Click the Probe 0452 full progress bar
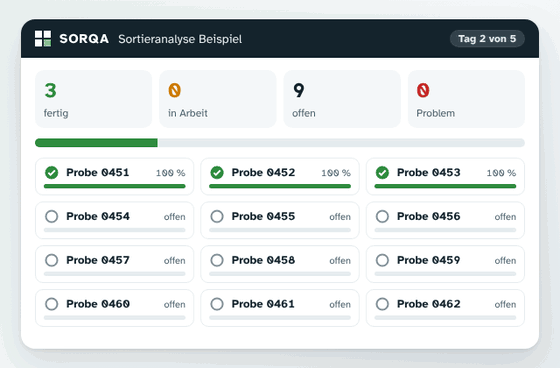560x368 pixels. coord(280,186)
